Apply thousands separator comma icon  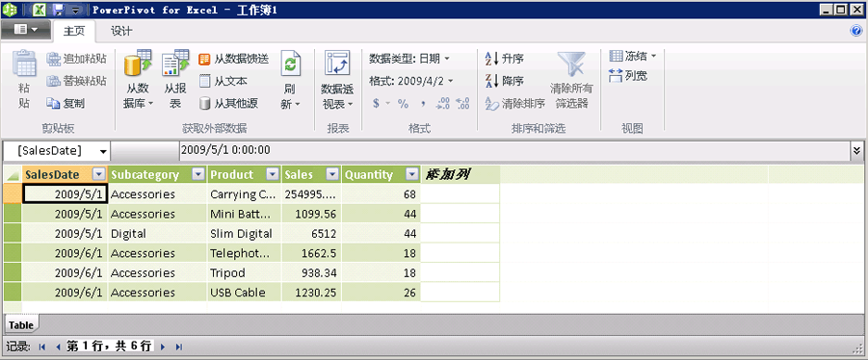pyautogui.click(x=424, y=103)
